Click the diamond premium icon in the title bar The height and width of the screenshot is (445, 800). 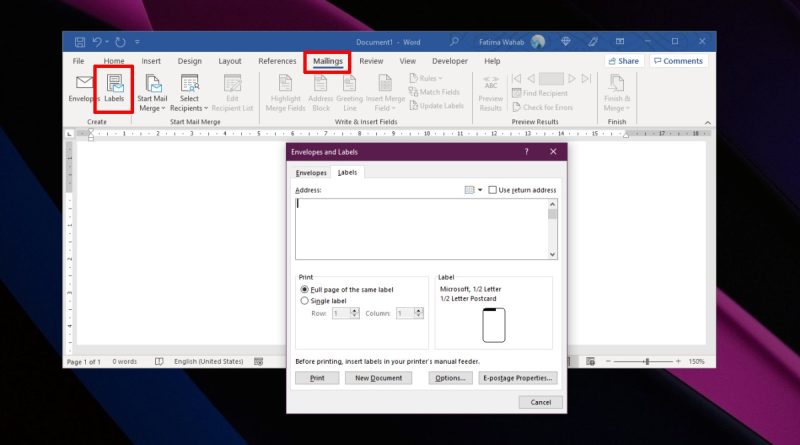(x=565, y=42)
